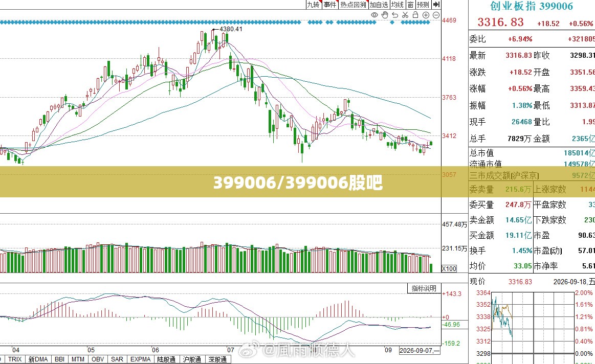The image size is (595, 364).
Task: Click the 振幅 1.38% value
Action: click(x=522, y=105)
